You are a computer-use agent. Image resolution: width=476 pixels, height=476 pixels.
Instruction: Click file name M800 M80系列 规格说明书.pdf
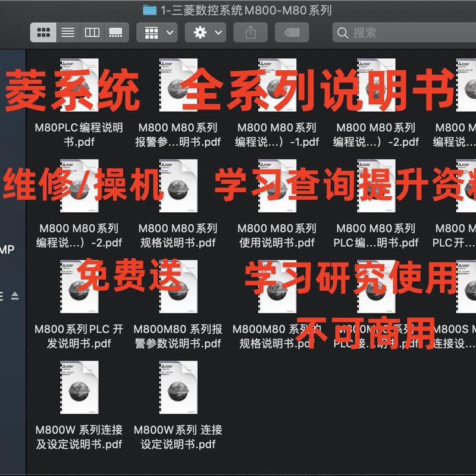tap(178, 235)
